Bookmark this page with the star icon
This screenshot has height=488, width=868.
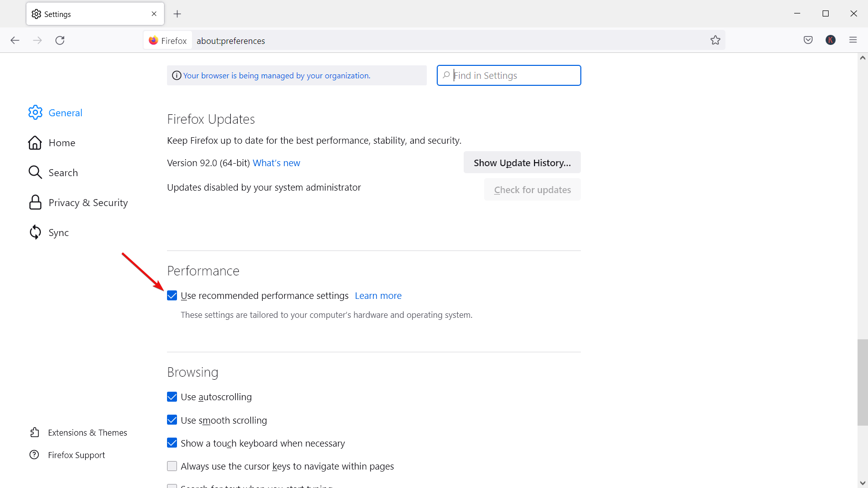(715, 40)
